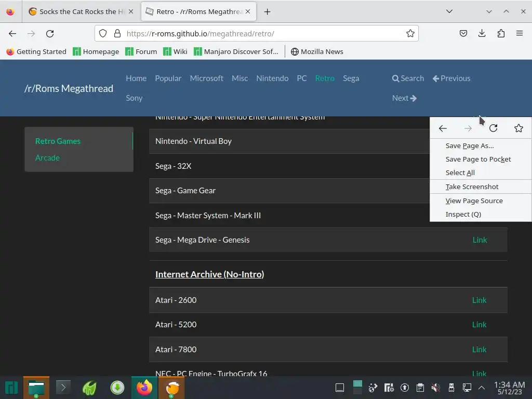This screenshot has width=532, height=399.
Task: Click the virtual desktop pager in taskbar
Action: [x=357, y=388]
